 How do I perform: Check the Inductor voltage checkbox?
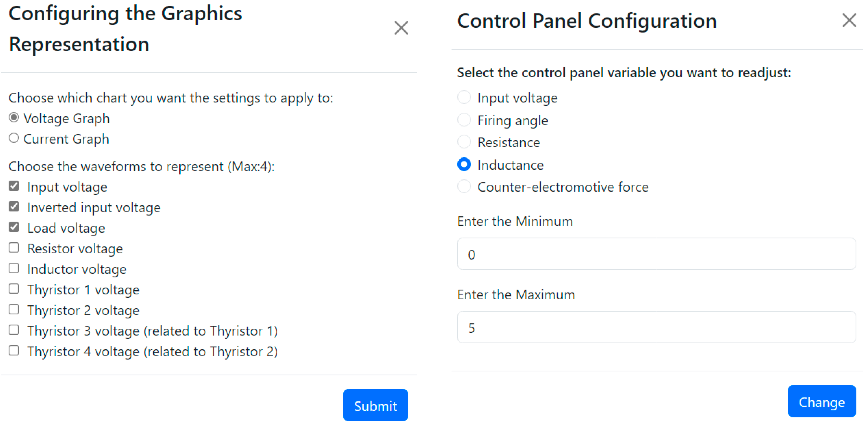(x=14, y=268)
